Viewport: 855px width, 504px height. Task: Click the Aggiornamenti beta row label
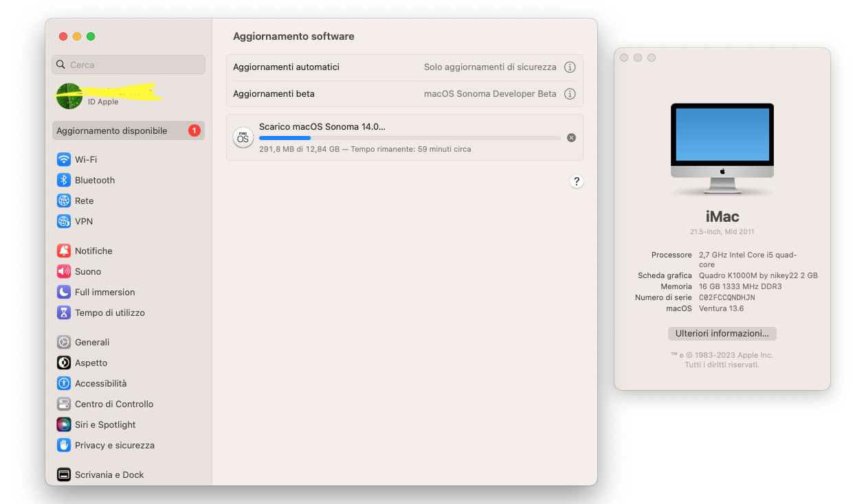pyautogui.click(x=274, y=94)
